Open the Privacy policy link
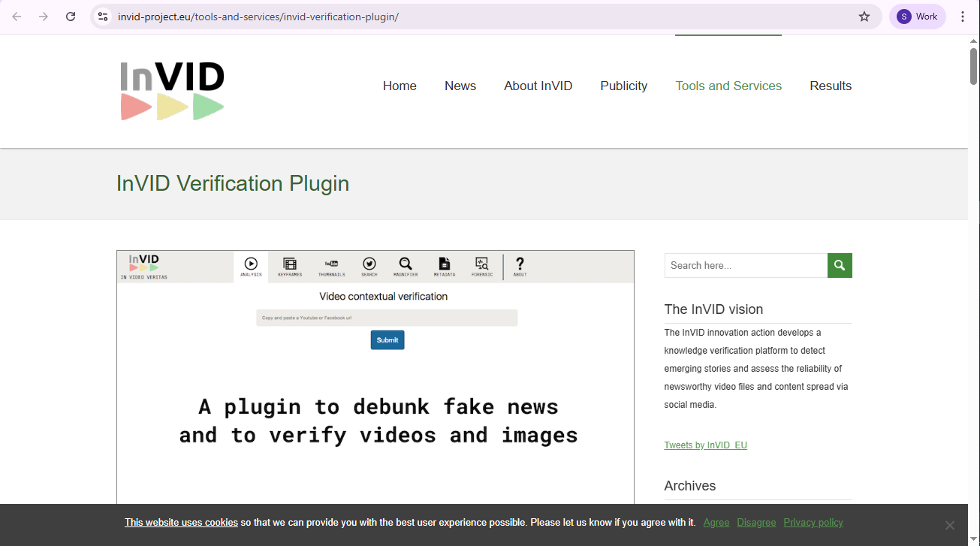This screenshot has height=546, width=980. pyautogui.click(x=813, y=523)
